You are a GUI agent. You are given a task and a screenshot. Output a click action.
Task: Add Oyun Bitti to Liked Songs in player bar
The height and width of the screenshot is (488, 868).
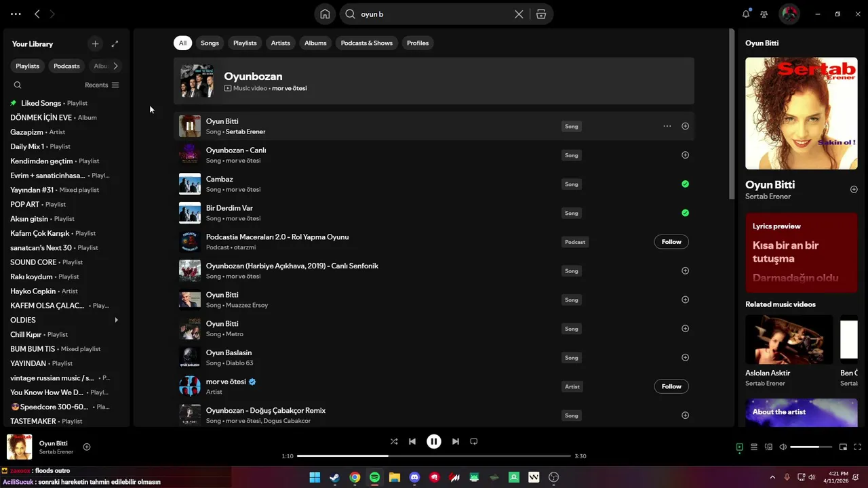[x=87, y=447]
